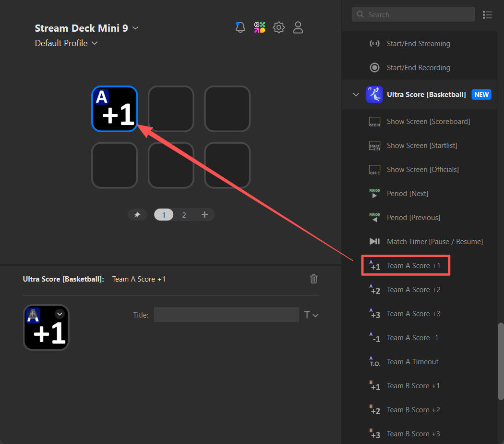This screenshot has height=444, width=504.
Task: Open the Elgato Marketplace icon
Action: (x=259, y=27)
